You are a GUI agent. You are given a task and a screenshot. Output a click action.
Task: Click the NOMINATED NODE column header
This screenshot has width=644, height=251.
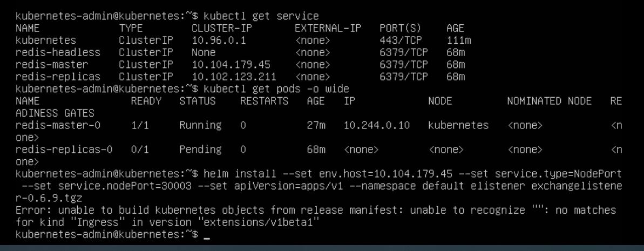549,101
